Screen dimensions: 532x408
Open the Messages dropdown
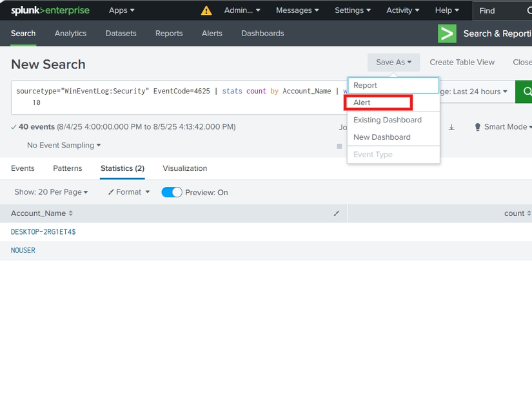coord(297,10)
